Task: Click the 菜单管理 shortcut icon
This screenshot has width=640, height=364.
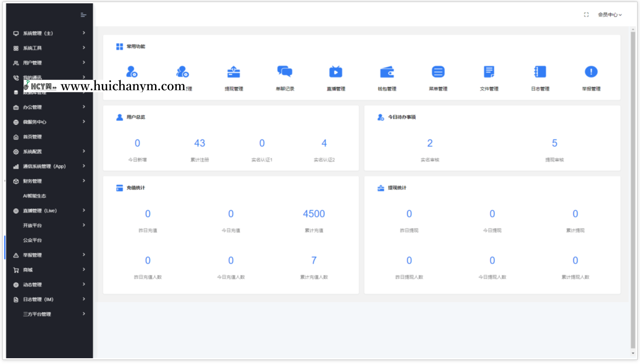Action: (x=438, y=72)
